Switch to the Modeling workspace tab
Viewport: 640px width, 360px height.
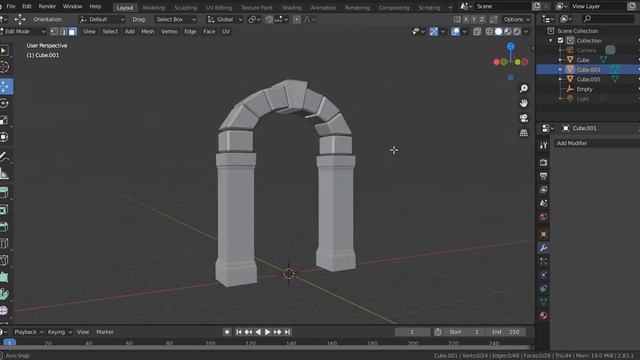[154, 7]
